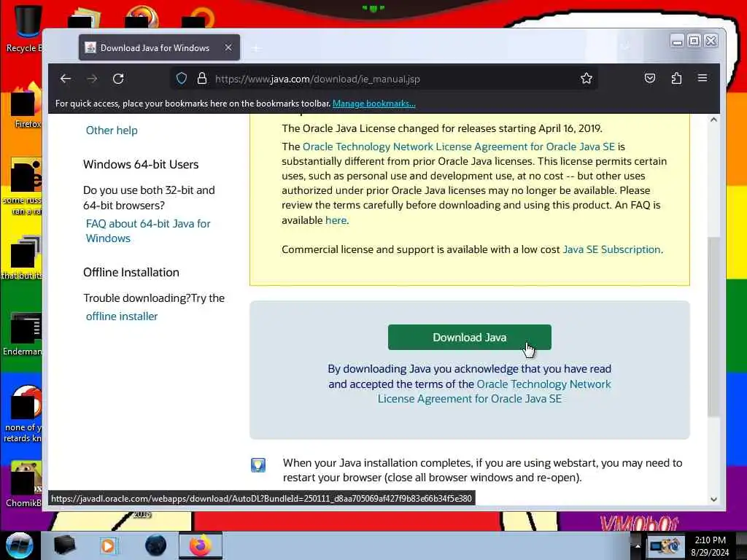Open Oracle Technology Network License Agreement link in yellow box
The height and width of the screenshot is (560, 747).
pyautogui.click(x=459, y=147)
